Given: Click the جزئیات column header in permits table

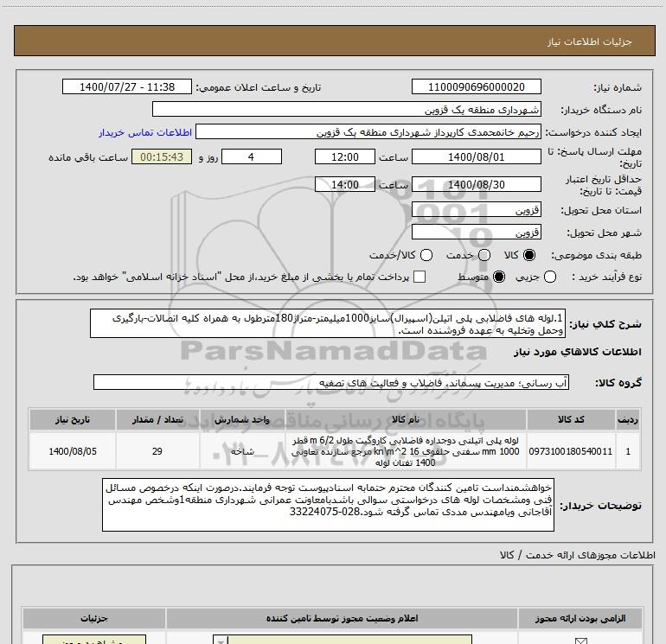Looking at the screenshot, I should [x=94, y=618].
